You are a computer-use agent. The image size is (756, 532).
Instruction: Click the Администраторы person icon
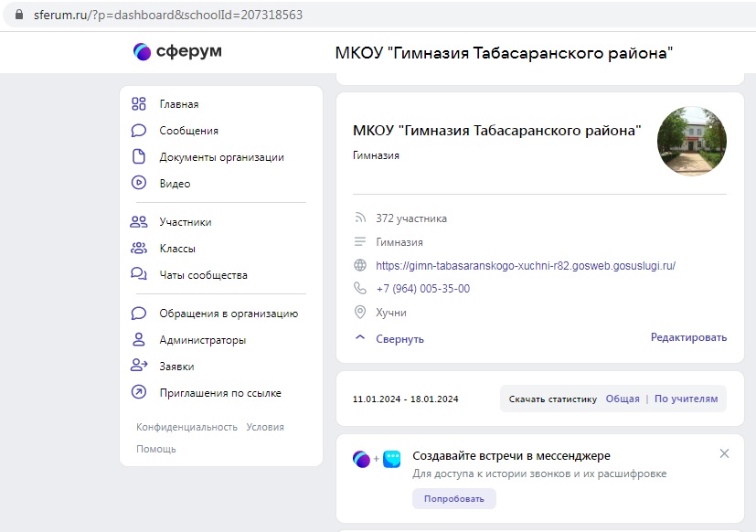[x=139, y=339]
